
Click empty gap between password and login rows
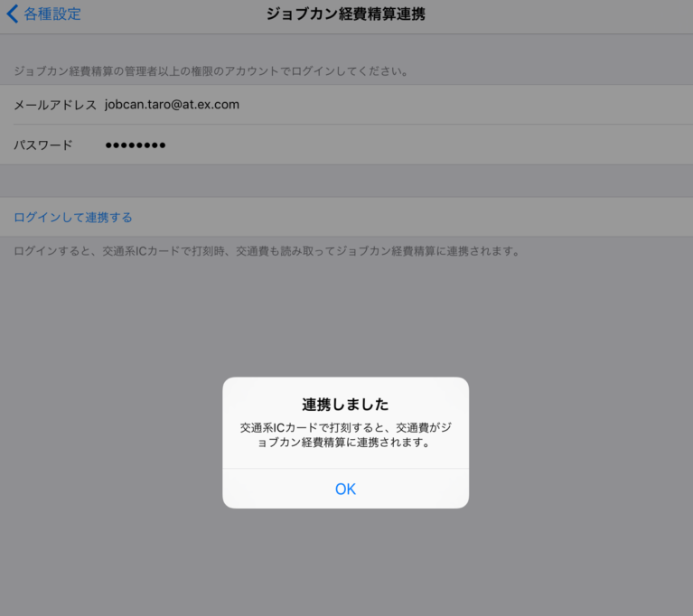[346, 181]
